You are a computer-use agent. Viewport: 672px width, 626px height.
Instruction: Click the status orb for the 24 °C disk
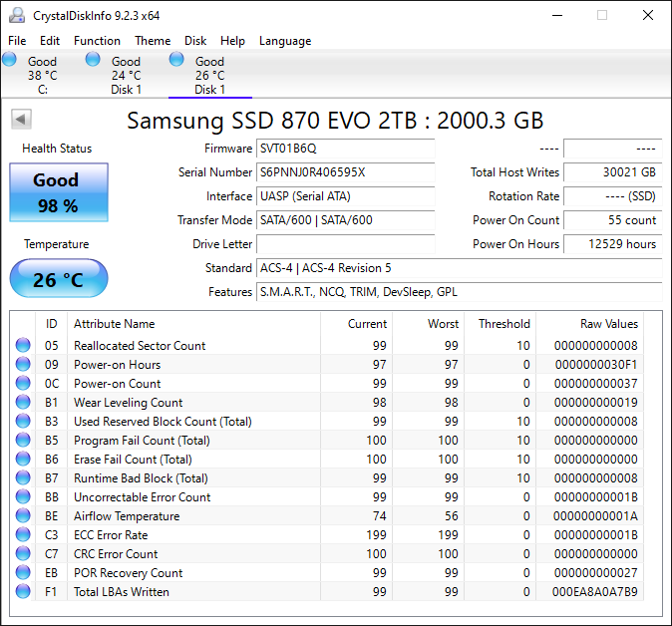(x=93, y=59)
